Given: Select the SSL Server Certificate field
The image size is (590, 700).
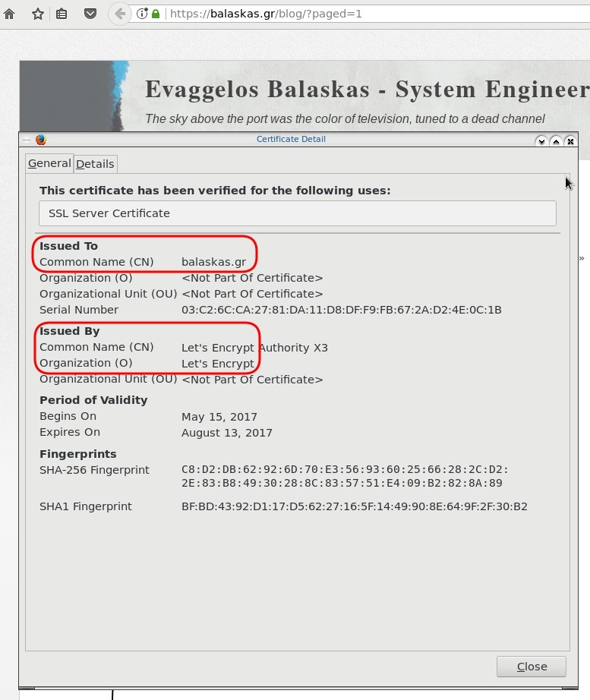Looking at the screenshot, I should click(x=297, y=213).
